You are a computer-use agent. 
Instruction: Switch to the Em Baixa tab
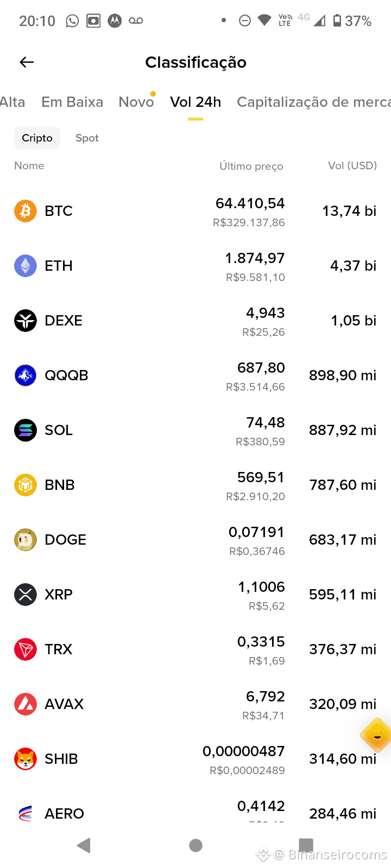(x=72, y=102)
